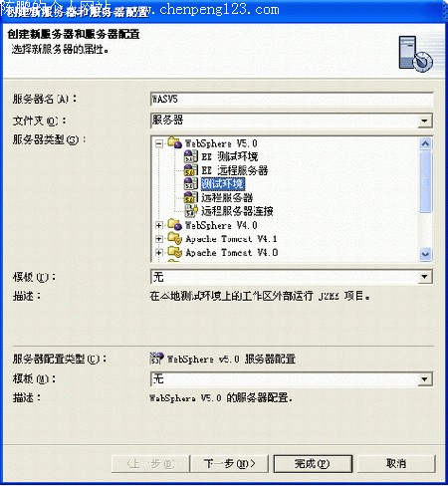This screenshot has width=448, height=486.
Task: Click the WebSphere v5.0 服务器配置 icon
Action: (x=156, y=359)
